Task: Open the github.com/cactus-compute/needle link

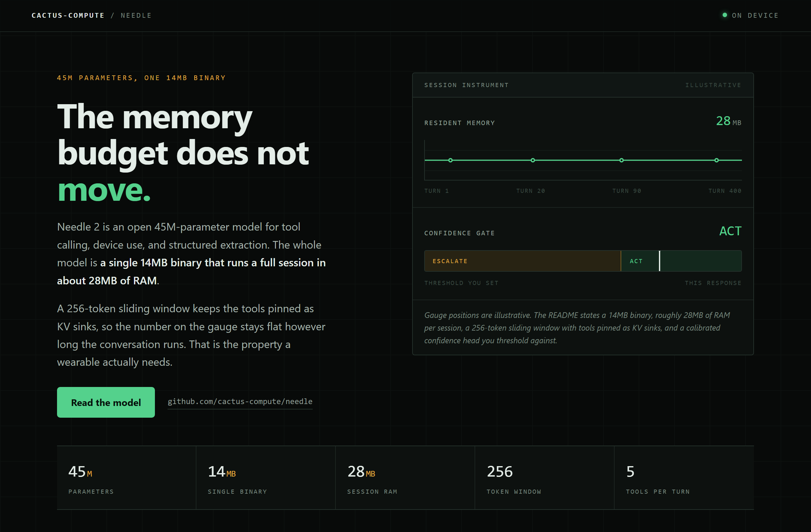Action: (240, 402)
